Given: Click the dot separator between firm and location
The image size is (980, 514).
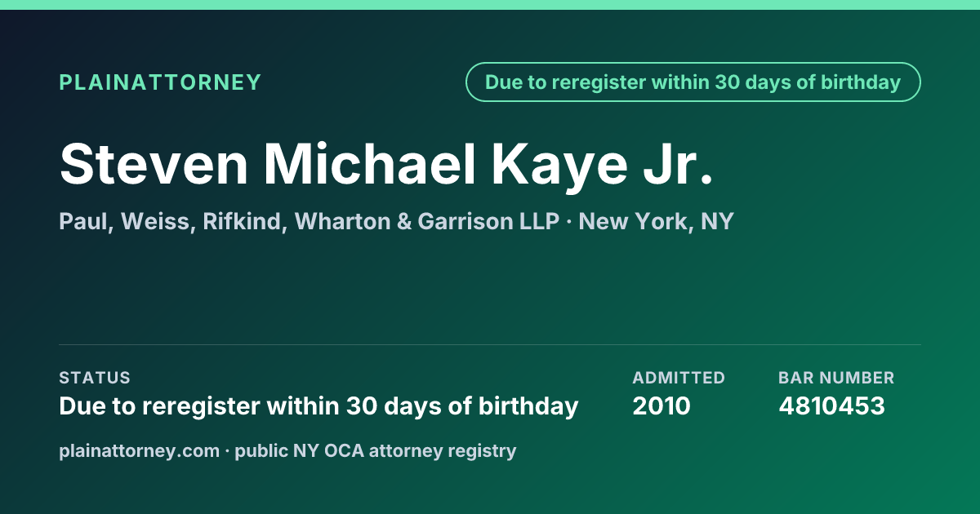Looking at the screenshot, I should click(x=569, y=222).
